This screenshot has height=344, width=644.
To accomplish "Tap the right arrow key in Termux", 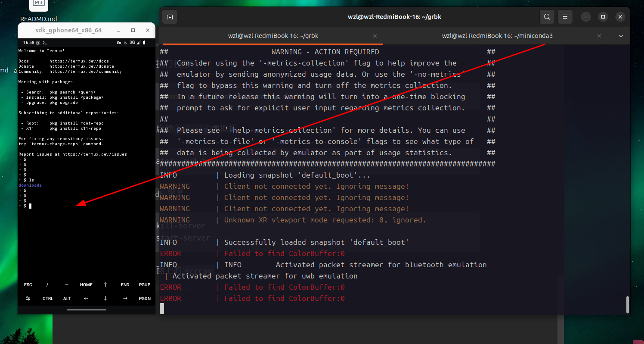I will tap(125, 298).
